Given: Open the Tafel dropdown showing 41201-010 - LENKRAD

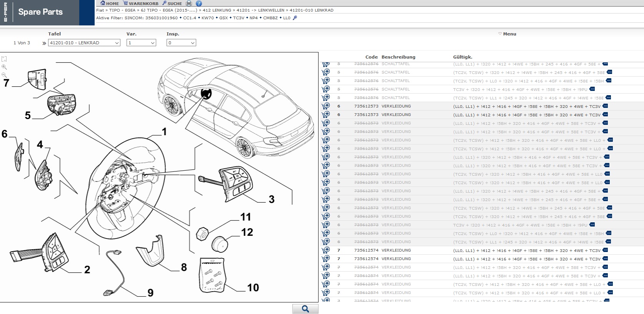Looking at the screenshot, I should click(84, 43).
